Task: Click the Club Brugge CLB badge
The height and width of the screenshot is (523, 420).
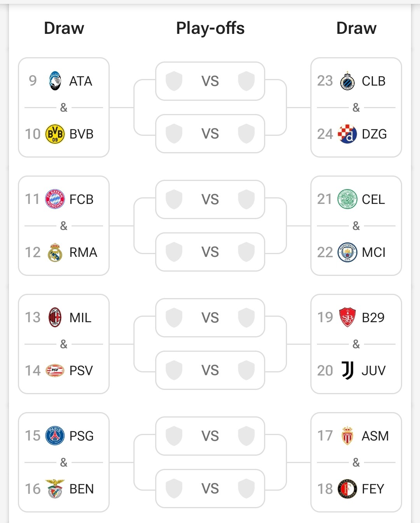Action: [347, 81]
